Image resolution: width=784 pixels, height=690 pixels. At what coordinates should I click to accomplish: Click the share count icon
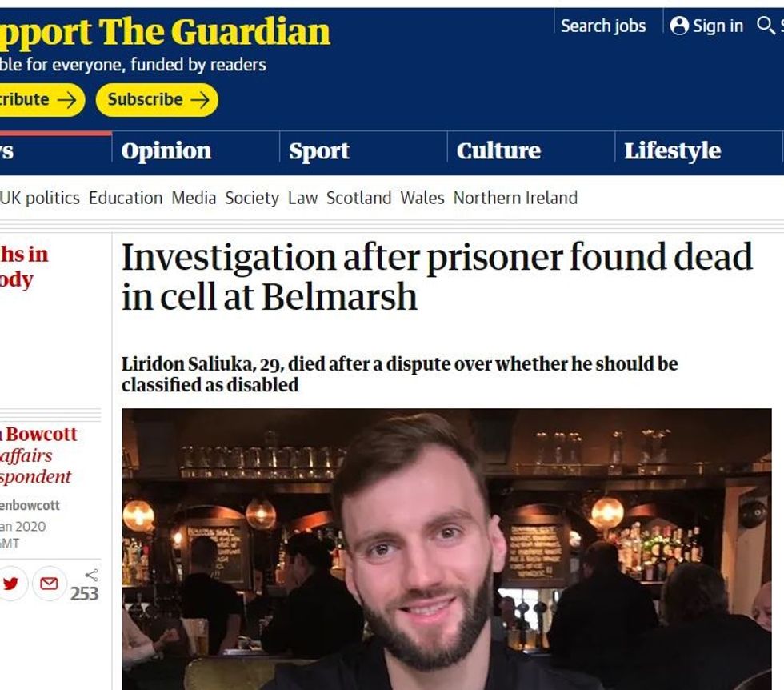91,575
